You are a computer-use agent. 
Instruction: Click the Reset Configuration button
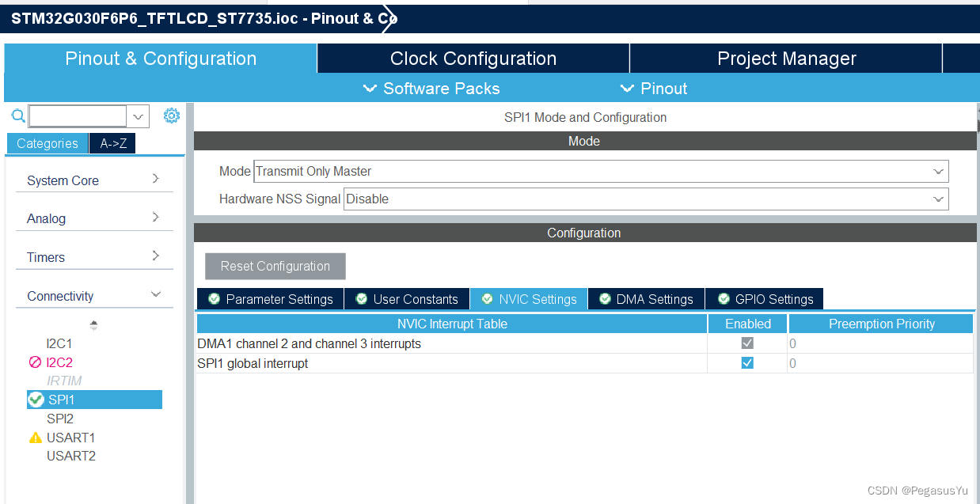tap(275, 266)
